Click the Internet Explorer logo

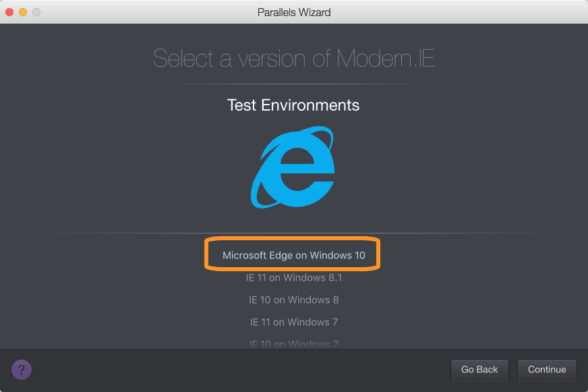click(x=293, y=167)
